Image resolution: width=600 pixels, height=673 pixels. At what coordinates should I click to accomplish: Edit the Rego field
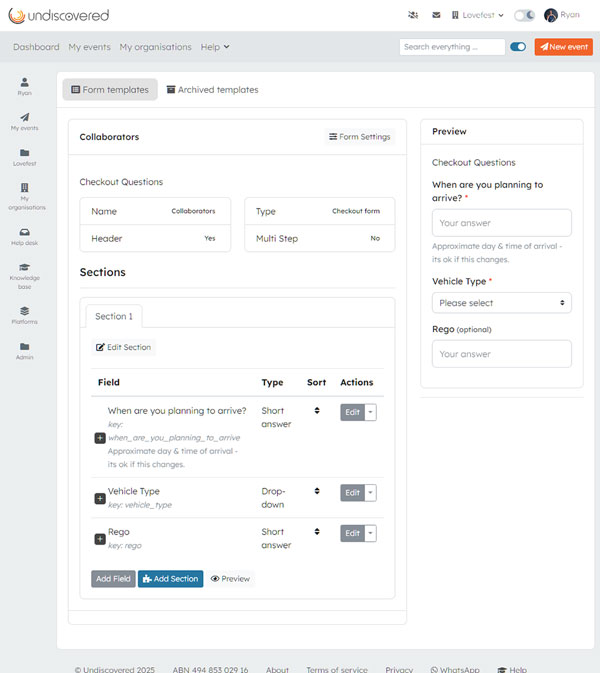click(x=352, y=533)
